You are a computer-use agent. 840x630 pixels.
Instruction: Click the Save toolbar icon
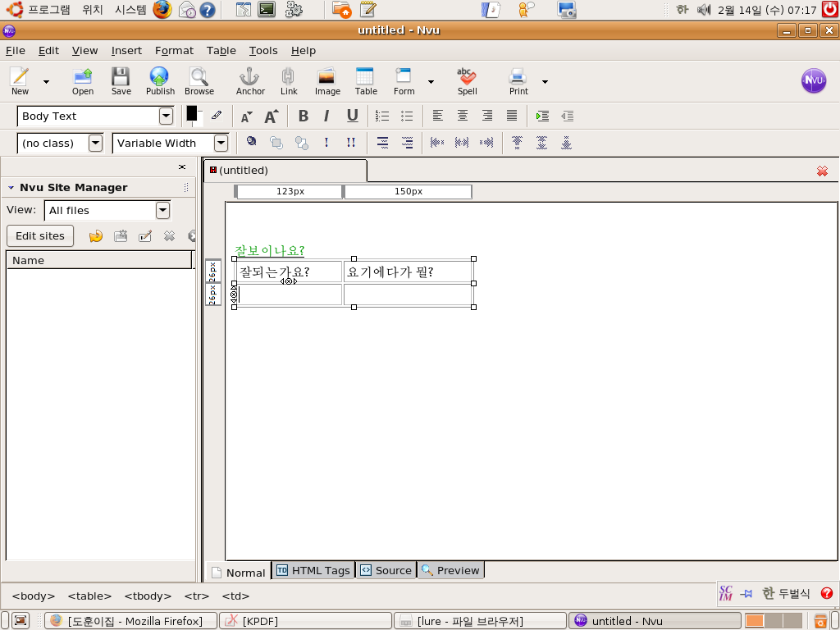click(121, 81)
